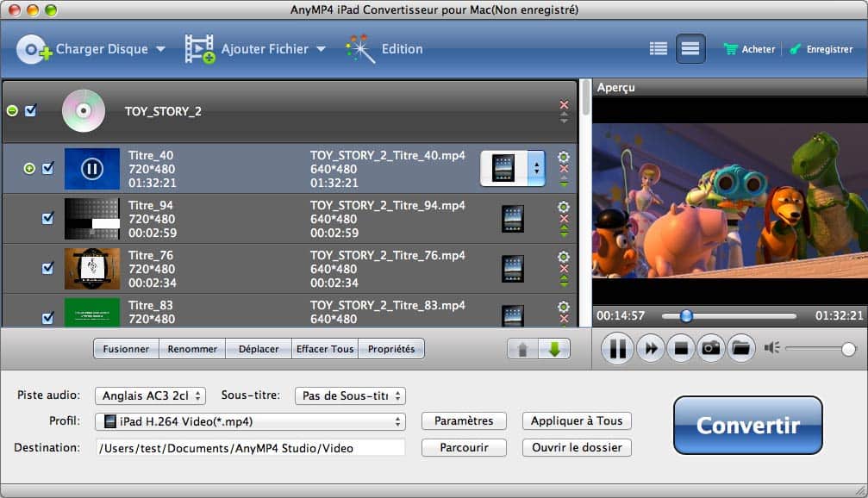Open Titre_40 iPad profile dropdown
868x498 pixels.
coord(513,168)
